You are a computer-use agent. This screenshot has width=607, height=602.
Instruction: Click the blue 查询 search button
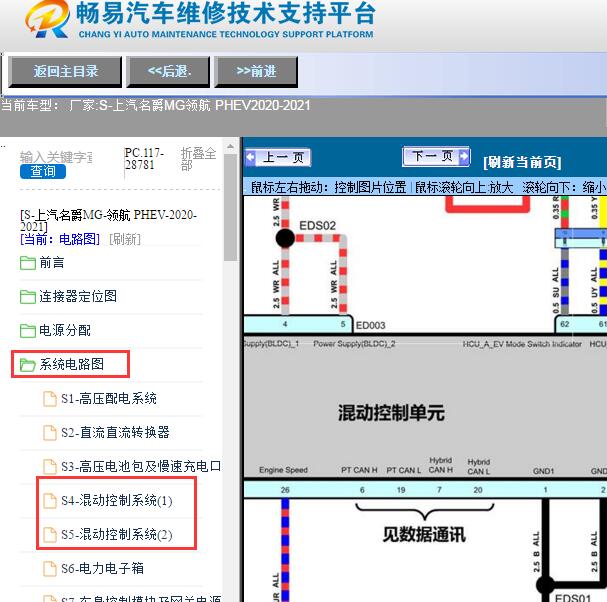click(43, 172)
